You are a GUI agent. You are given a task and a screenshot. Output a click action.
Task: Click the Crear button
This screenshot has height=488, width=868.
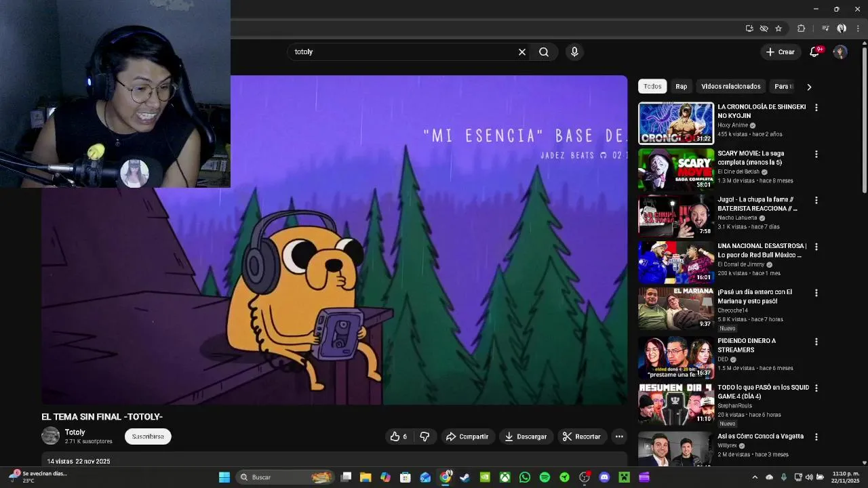point(780,52)
